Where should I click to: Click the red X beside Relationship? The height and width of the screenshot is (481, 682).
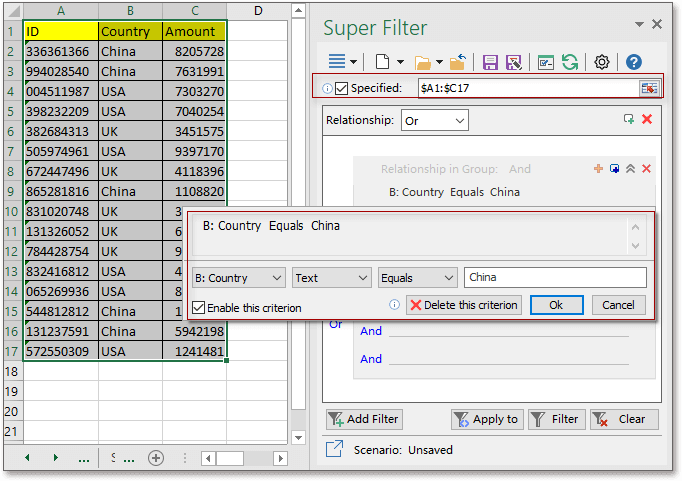647,120
